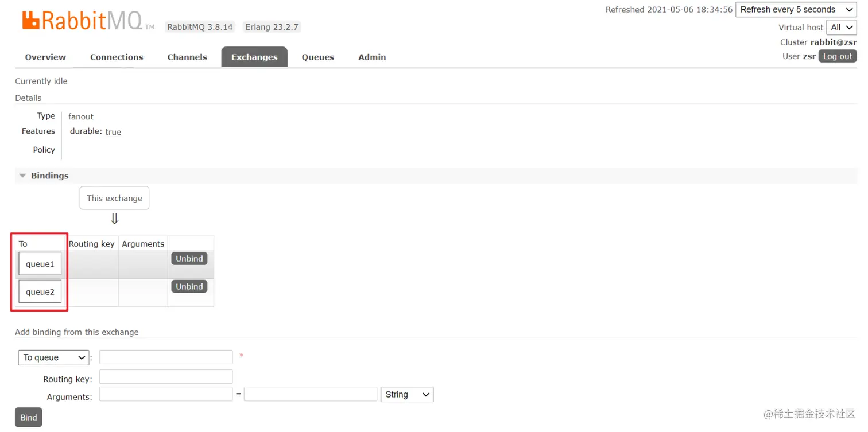Focus the Routing key input field
This screenshot has width=868, height=432.
pyautogui.click(x=166, y=377)
